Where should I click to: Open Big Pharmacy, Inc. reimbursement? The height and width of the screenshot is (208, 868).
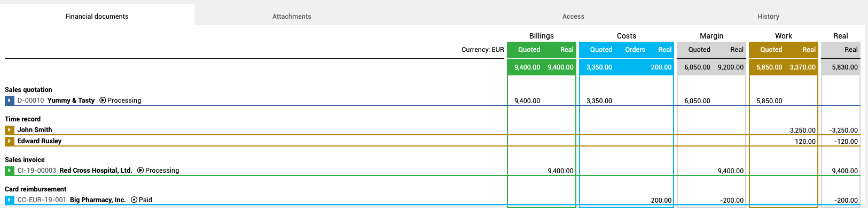coord(98,200)
